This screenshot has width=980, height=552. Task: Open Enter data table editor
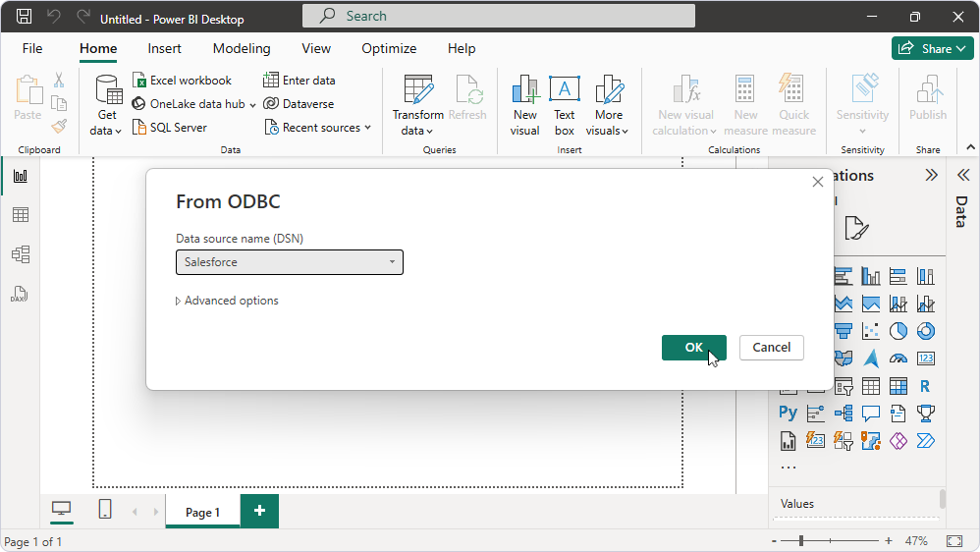pyautogui.click(x=299, y=80)
